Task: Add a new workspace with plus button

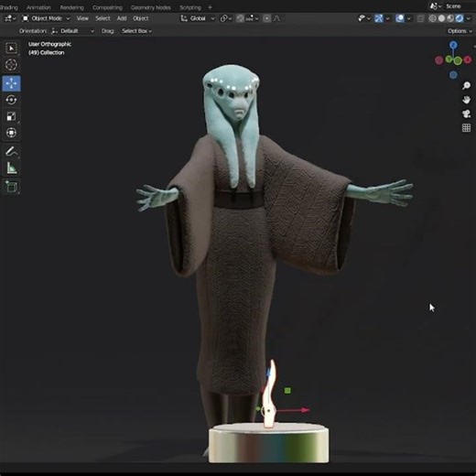Action: (x=210, y=7)
